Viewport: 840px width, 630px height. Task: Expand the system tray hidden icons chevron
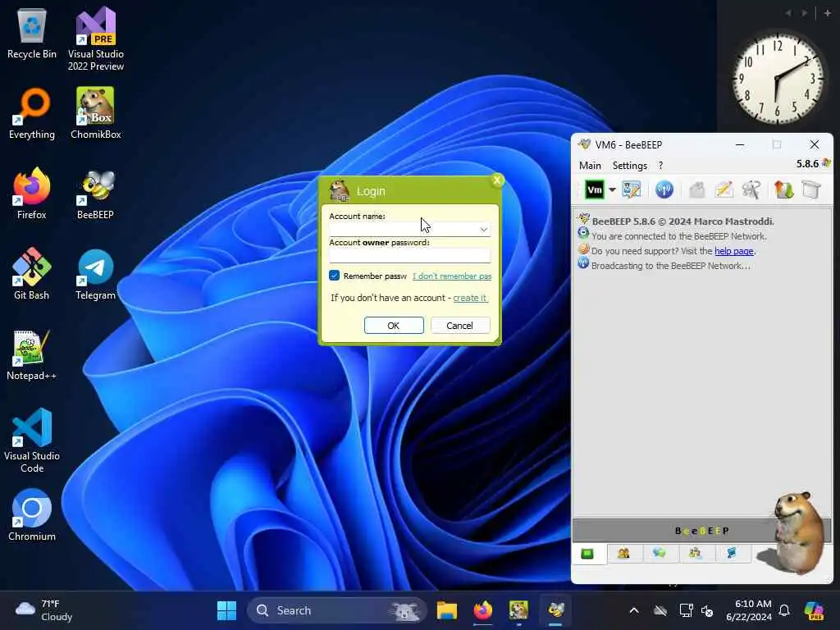tap(634, 610)
